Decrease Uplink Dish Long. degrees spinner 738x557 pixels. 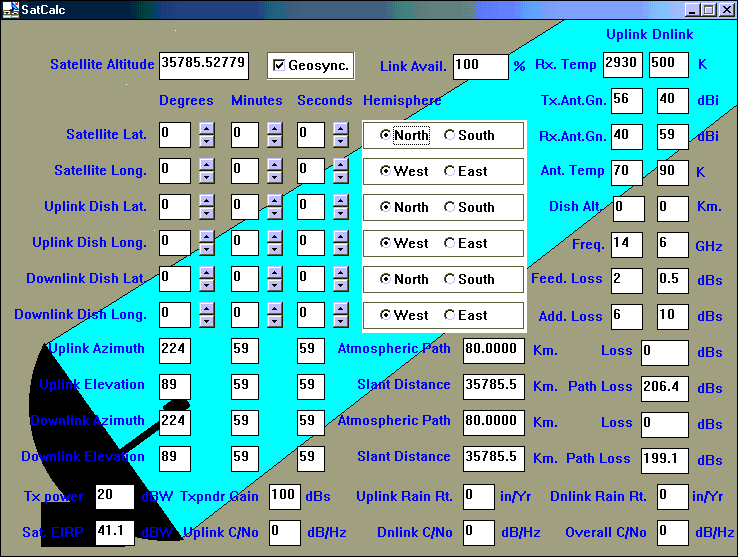click(x=207, y=249)
